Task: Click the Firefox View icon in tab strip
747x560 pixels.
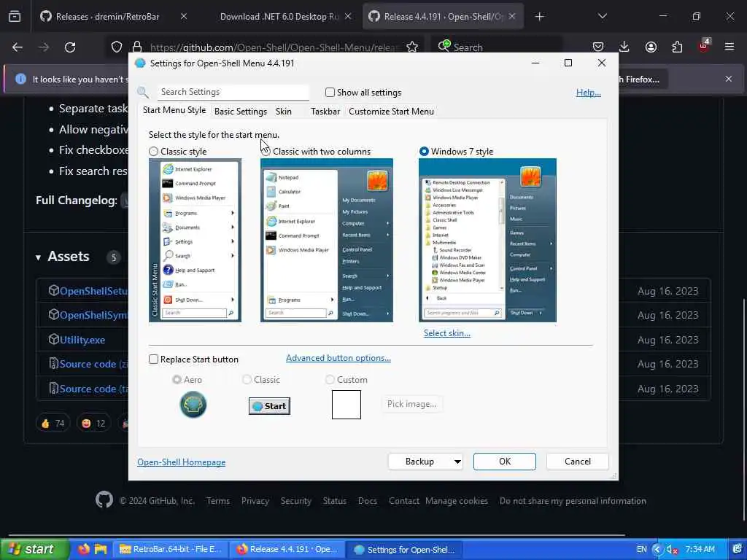Action: [x=15, y=17]
